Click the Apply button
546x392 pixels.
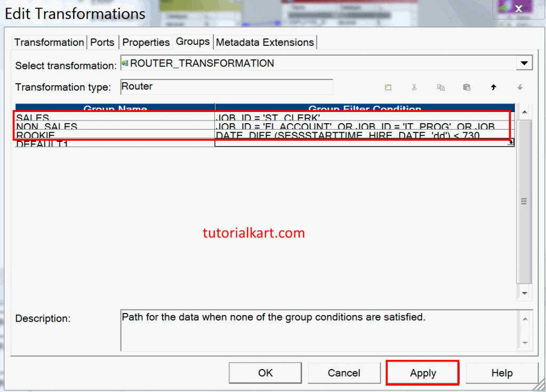(x=422, y=373)
